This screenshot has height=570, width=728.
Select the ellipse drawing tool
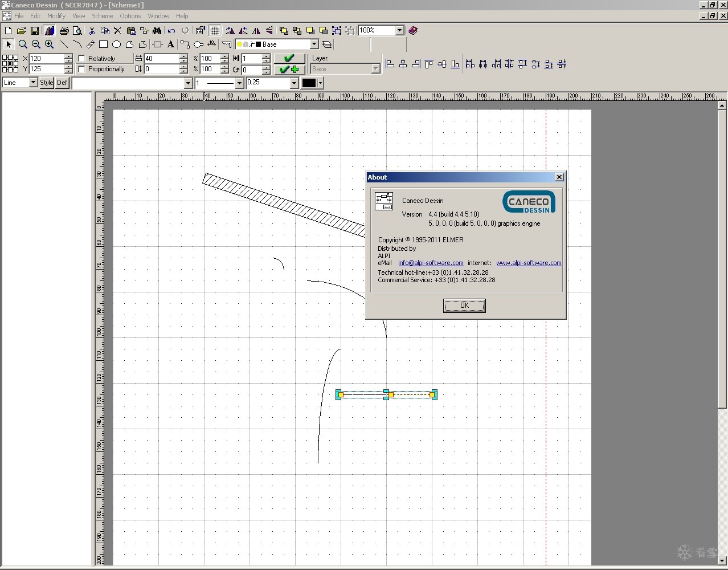(116, 44)
